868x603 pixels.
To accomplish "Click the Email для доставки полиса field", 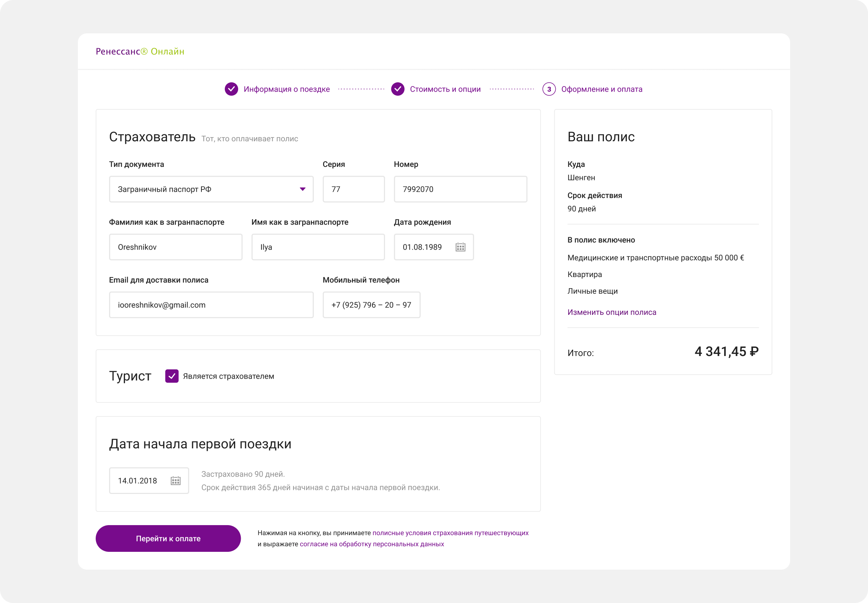I will 211,305.
